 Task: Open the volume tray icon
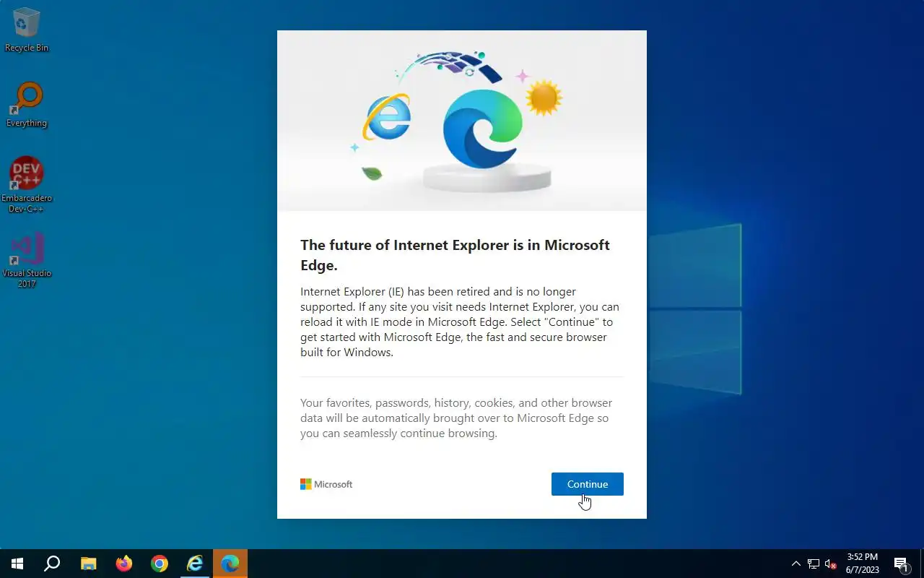(x=830, y=564)
